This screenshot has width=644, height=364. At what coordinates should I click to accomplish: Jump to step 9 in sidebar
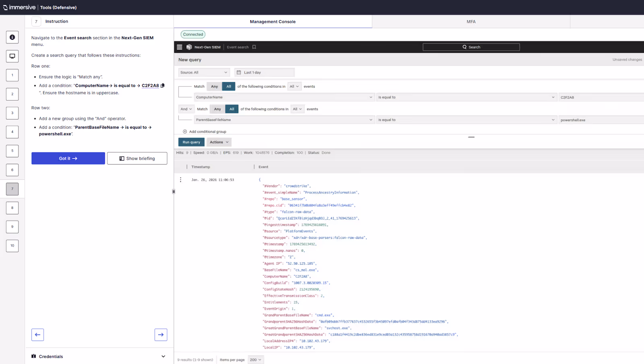click(x=12, y=227)
